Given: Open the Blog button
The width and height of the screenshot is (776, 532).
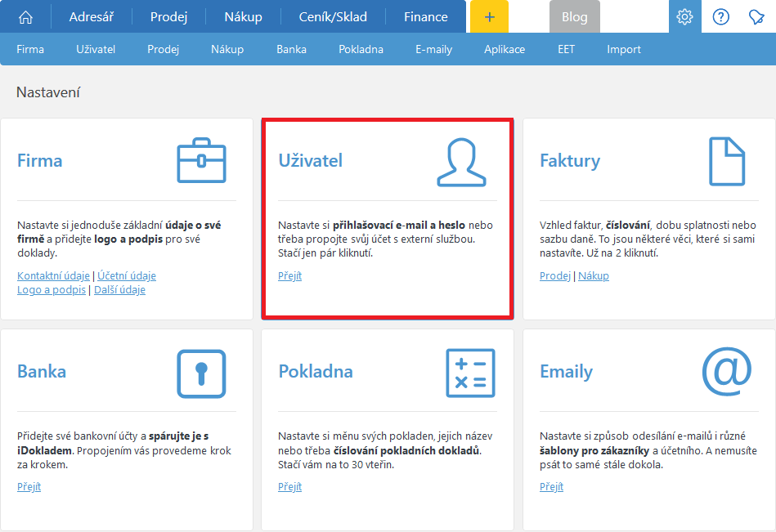Looking at the screenshot, I should pyautogui.click(x=574, y=16).
